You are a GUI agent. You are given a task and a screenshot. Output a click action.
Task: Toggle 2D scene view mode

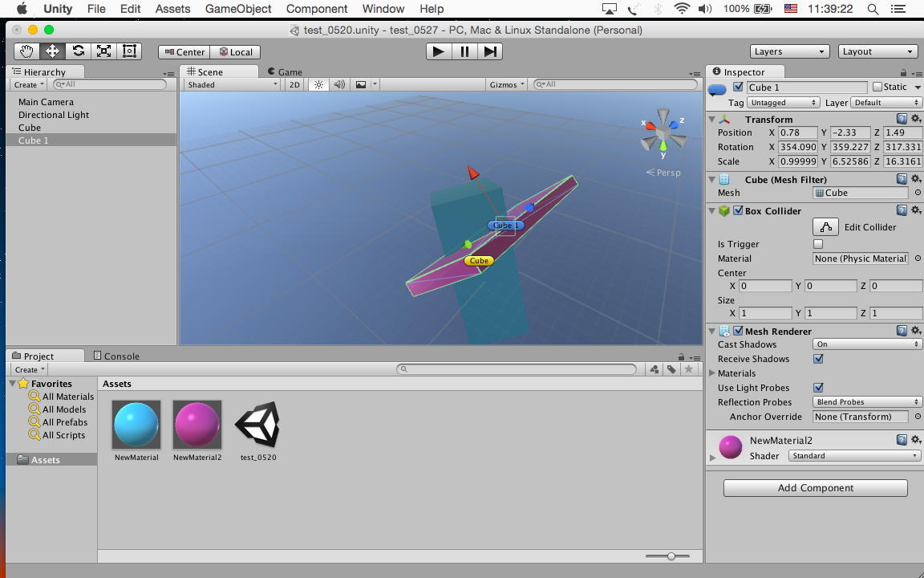point(294,85)
